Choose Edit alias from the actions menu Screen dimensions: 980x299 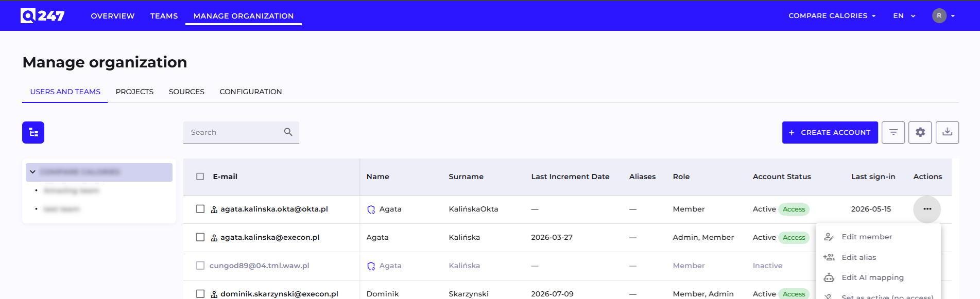click(878, 257)
